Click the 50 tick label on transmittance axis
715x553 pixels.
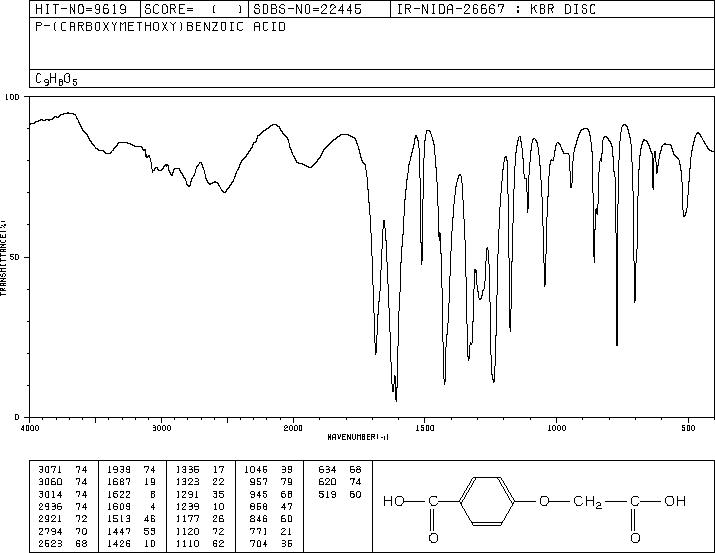click(x=15, y=257)
